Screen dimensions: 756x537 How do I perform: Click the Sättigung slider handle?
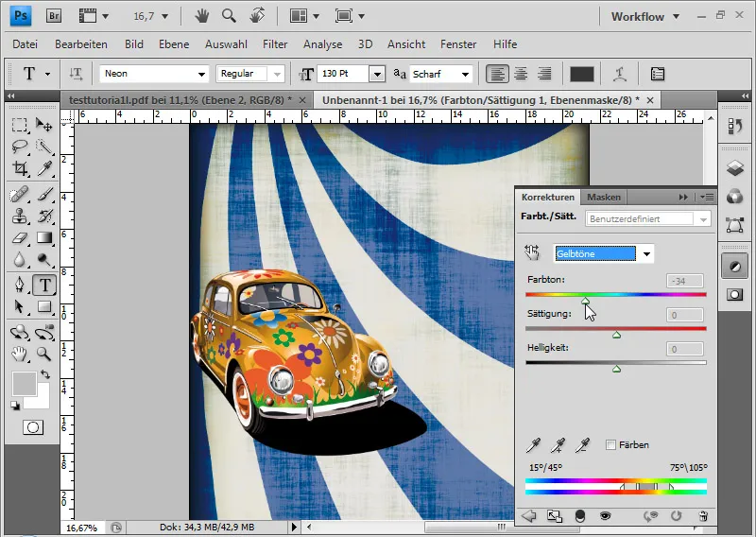616,335
